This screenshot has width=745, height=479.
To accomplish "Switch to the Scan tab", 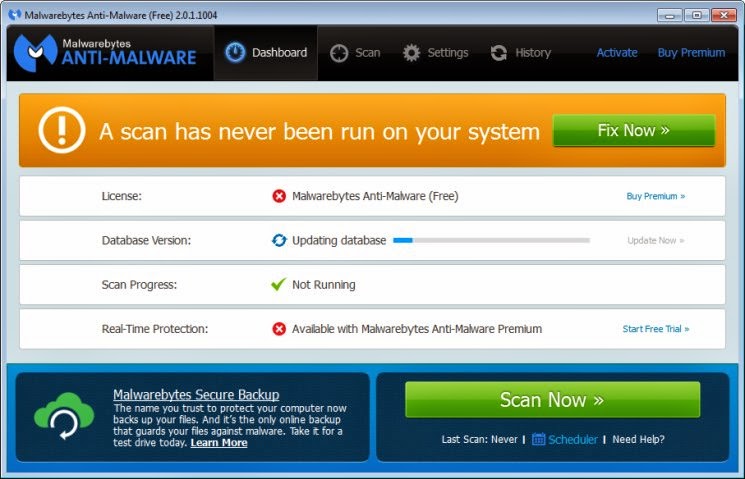I will (x=355, y=53).
